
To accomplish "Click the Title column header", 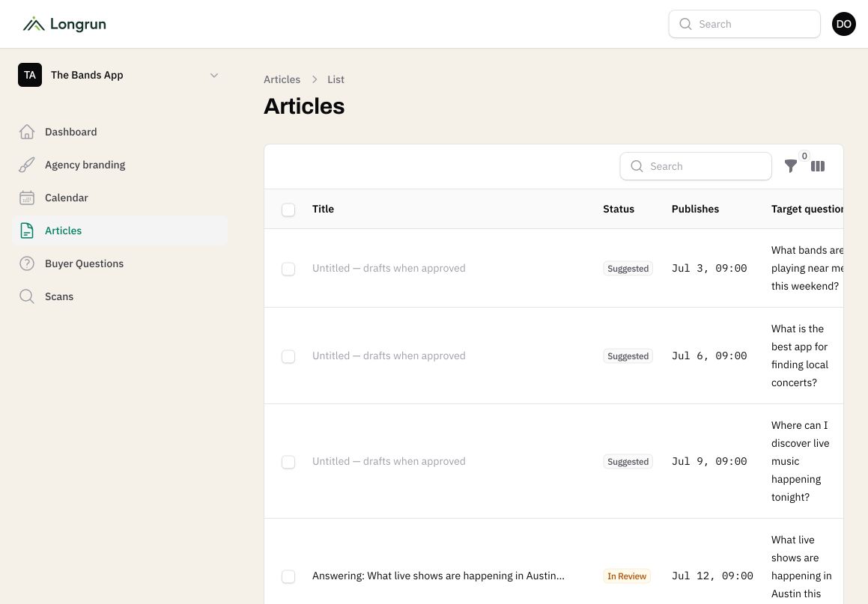I will tap(323, 209).
